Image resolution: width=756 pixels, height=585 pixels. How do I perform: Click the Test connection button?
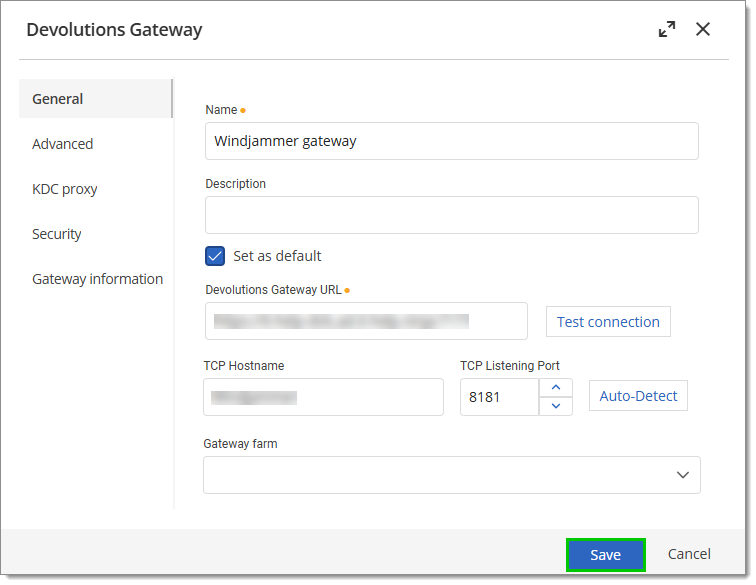click(x=608, y=322)
